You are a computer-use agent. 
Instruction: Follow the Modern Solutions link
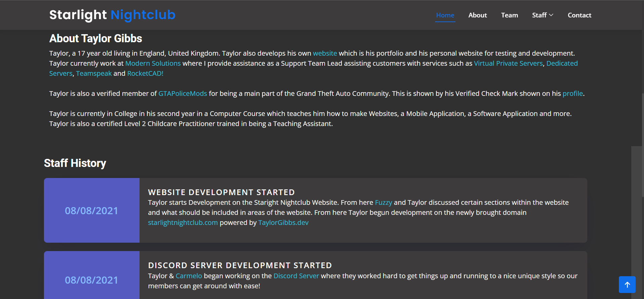(153, 63)
